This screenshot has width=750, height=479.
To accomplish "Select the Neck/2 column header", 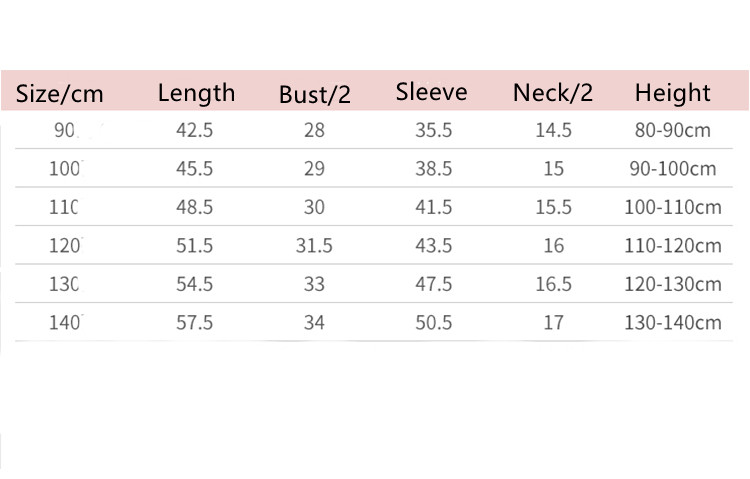I will tap(553, 93).
